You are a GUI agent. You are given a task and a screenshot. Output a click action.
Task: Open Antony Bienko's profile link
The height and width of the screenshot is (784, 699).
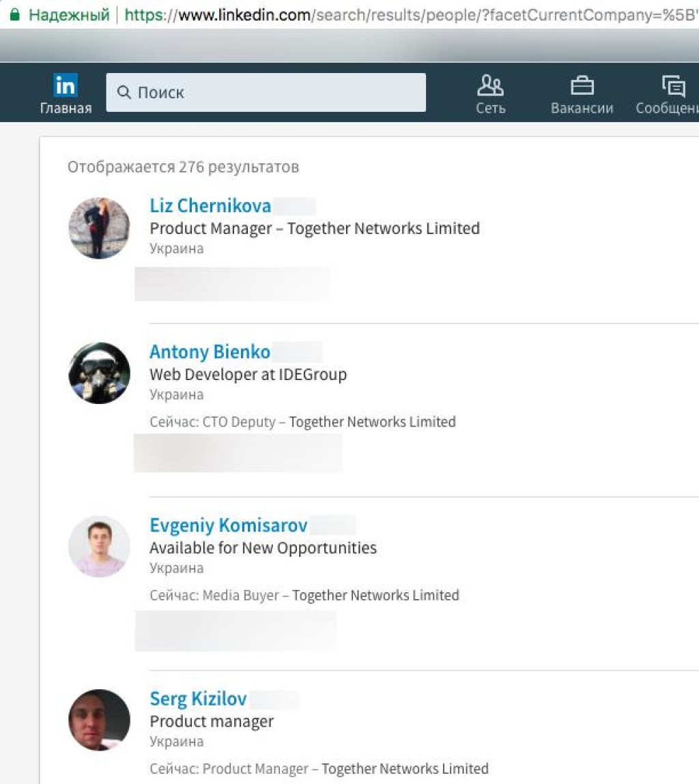point(210,351)
